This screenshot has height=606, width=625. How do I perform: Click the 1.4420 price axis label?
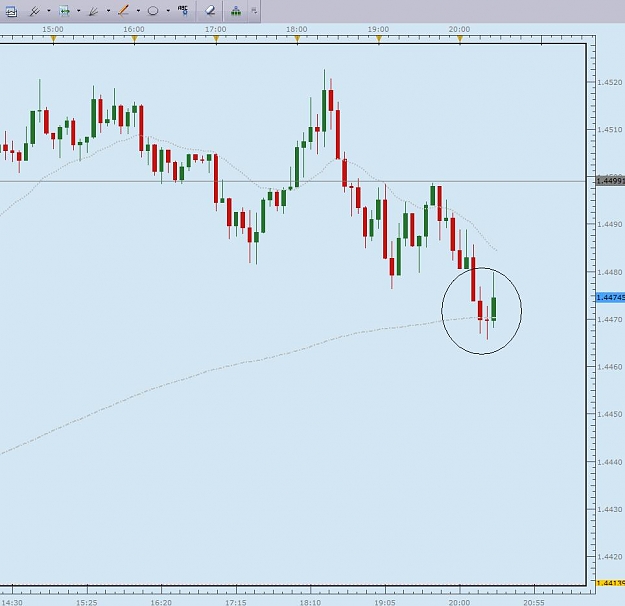610,557
